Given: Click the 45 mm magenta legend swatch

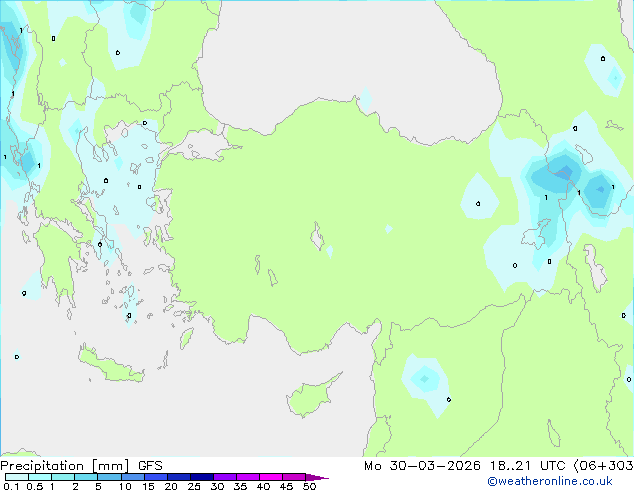Looking at the screenshot, I should 294,477.
